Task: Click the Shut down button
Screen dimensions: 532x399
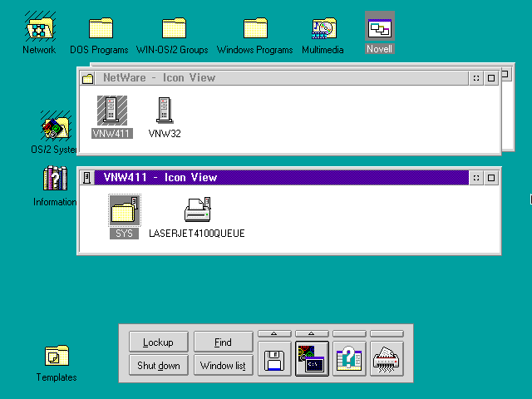Action: 159,365
